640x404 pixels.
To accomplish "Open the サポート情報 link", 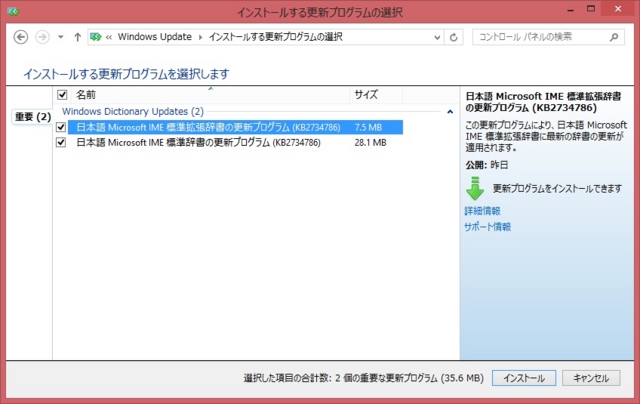I will 488,226.
